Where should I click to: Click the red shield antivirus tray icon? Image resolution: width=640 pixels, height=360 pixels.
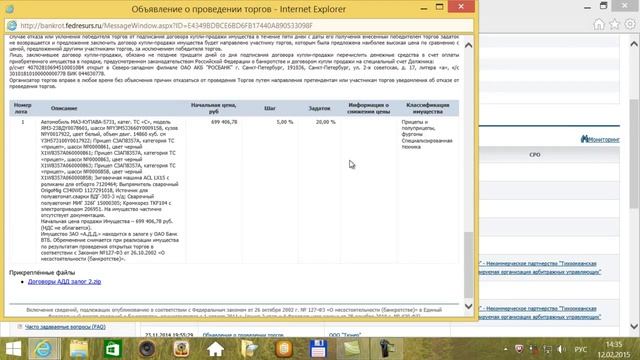click(x=519, y=349)
